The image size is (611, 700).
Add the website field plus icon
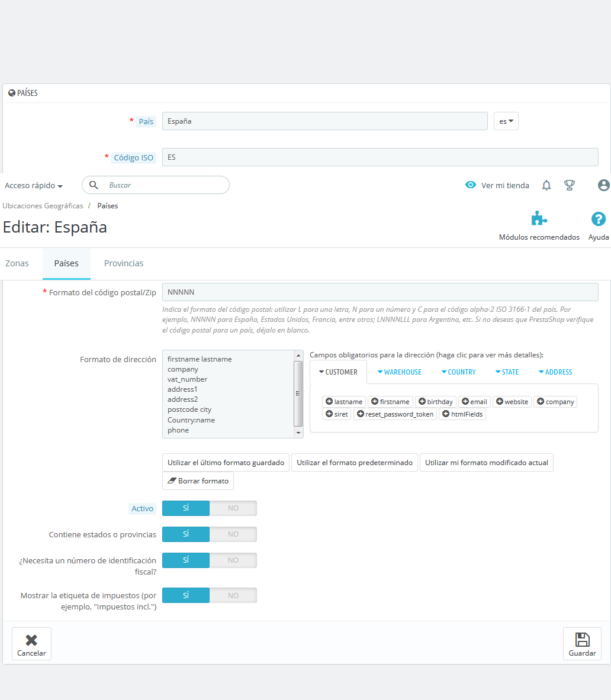[x=500, y=401]
